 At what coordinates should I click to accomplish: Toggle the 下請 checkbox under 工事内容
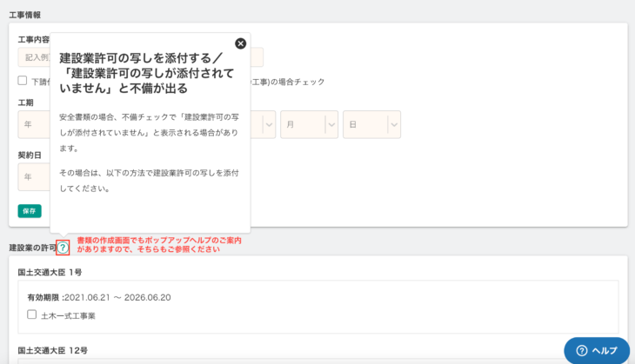click(23, 81)
